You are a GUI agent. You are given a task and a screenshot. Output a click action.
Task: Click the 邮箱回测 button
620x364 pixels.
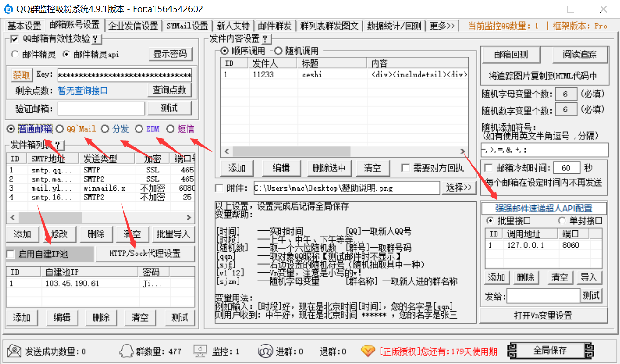(x=510, y=55)
